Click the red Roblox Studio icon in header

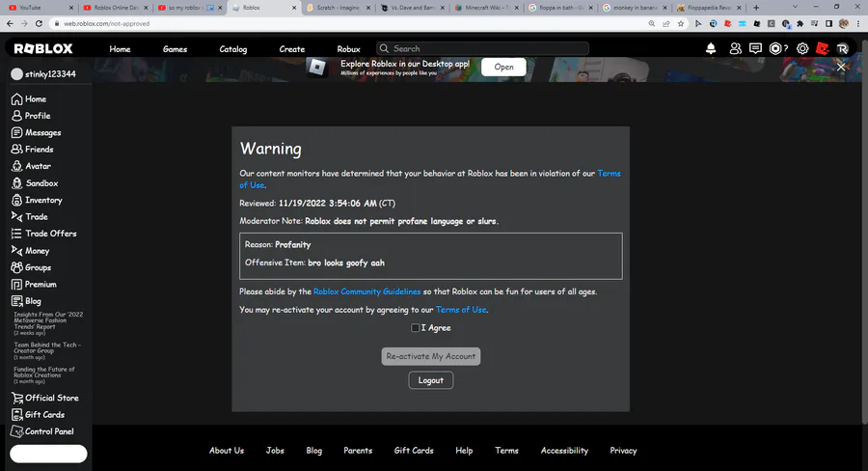pos(822,49)
